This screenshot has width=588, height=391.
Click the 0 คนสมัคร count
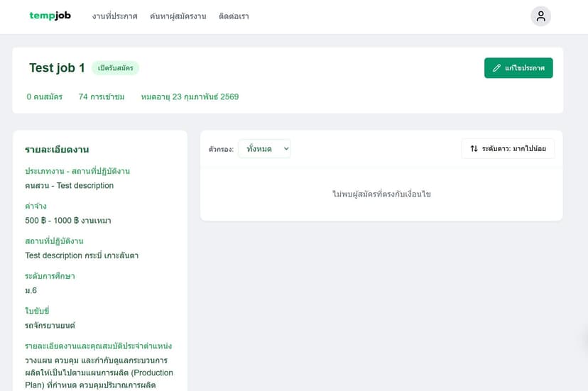point(45,97)
